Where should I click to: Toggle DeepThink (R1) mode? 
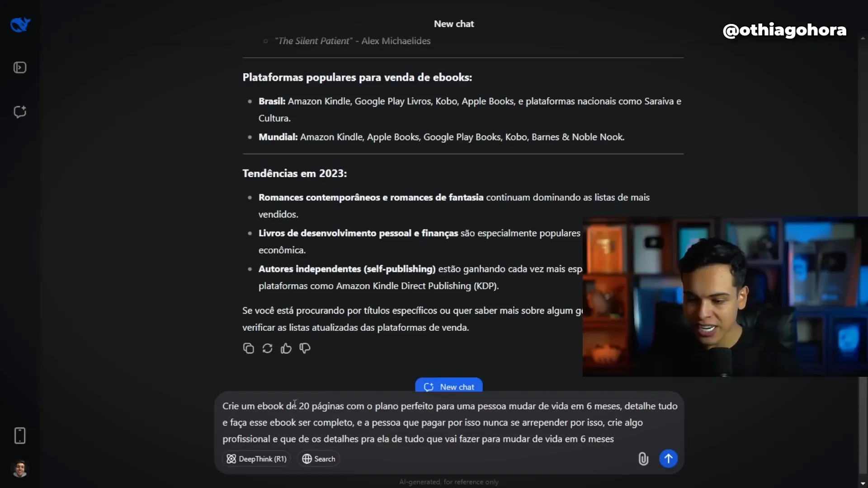256,459
